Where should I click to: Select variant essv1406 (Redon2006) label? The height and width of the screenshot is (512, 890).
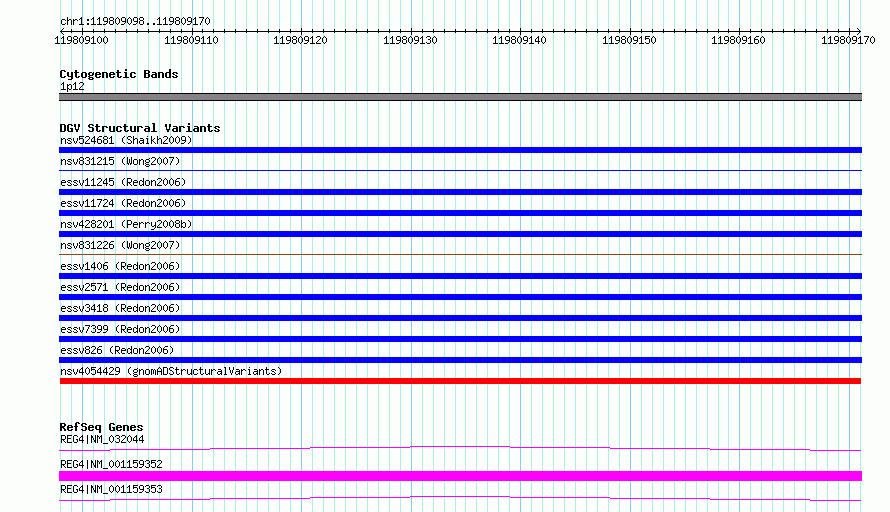(120, 266)
